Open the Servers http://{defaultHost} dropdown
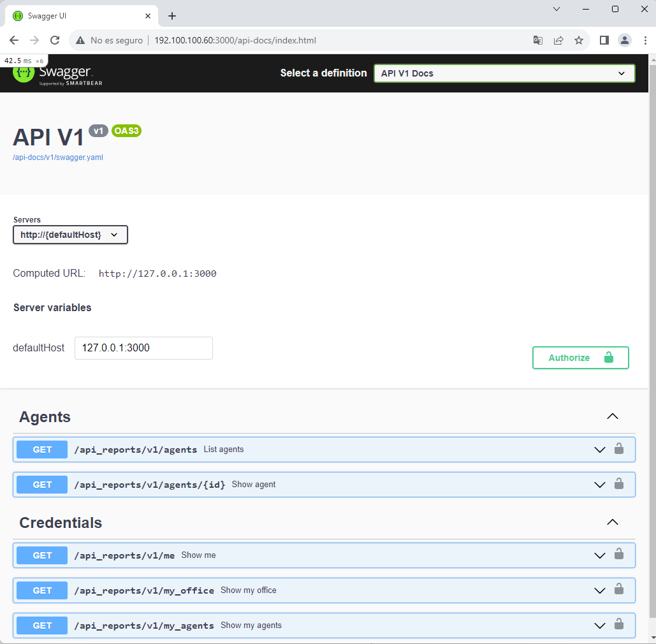Viewport: 656px width, 644px height. pos(70,235)
